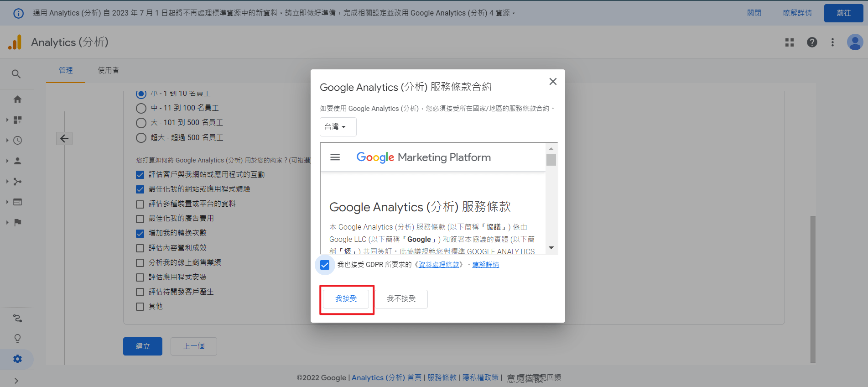Open the Conversions flag icon
Screen dimensions: 868x387
point(17,222)
